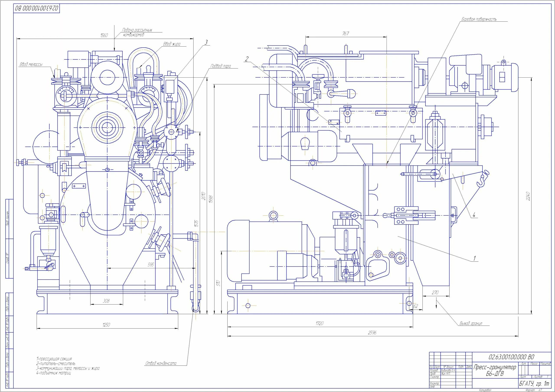Select the '1720' base length dimension
555x392 pixels.
(319, 323)
